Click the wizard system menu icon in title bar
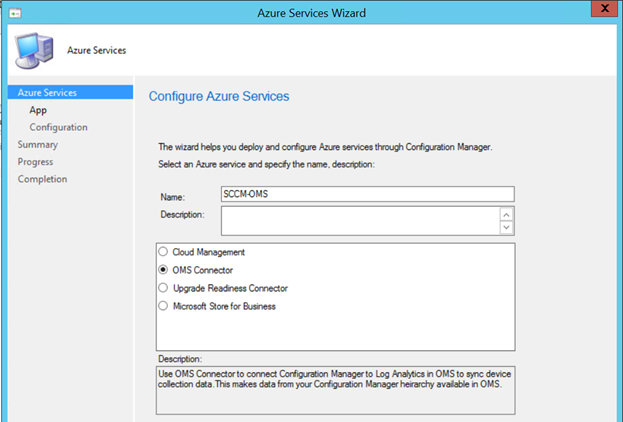The width and height of the screenshot is (623, 422). pos(15,13)
